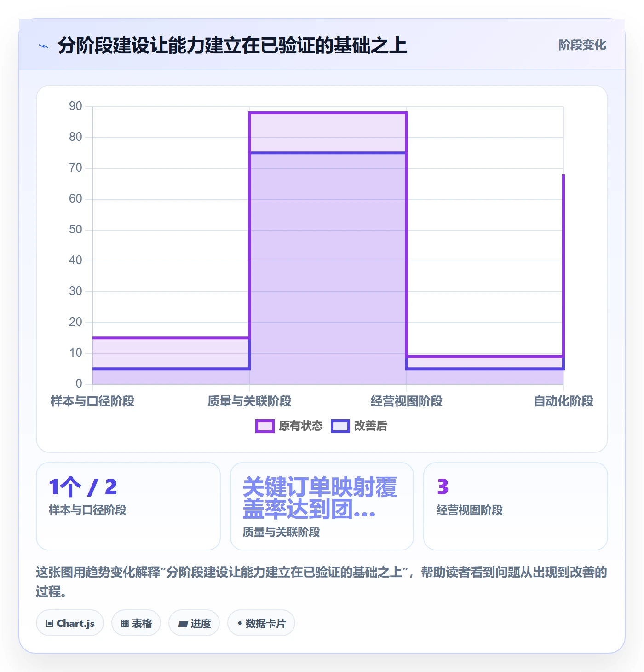Click the diamond icon in 数据卡片 chip
The image size is (644, 672).
click(240, 623)
